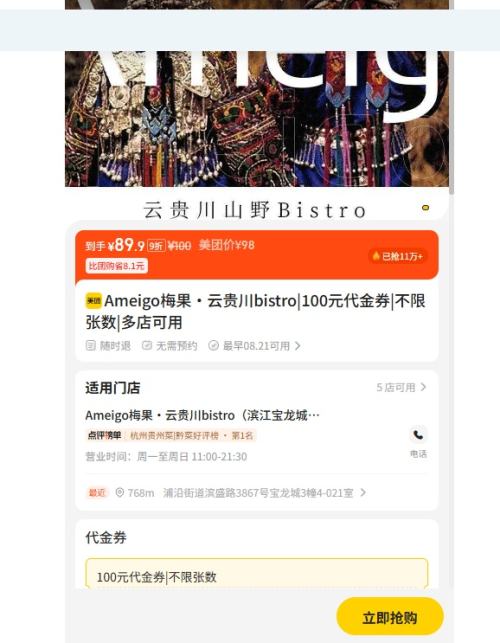Expand the 5店可用 store list
Image resolution: width=500 pixels, height=643 pixels.
pos(401,387)
